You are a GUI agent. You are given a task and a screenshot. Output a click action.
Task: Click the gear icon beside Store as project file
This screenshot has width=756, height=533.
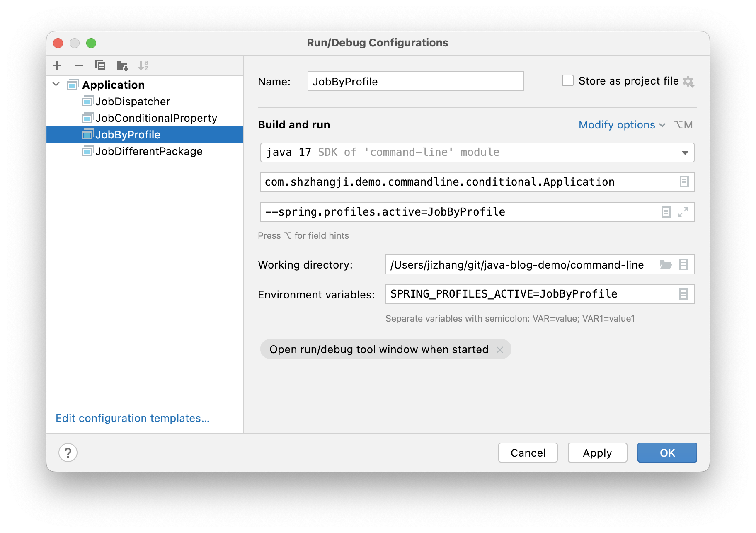[688, 81]
